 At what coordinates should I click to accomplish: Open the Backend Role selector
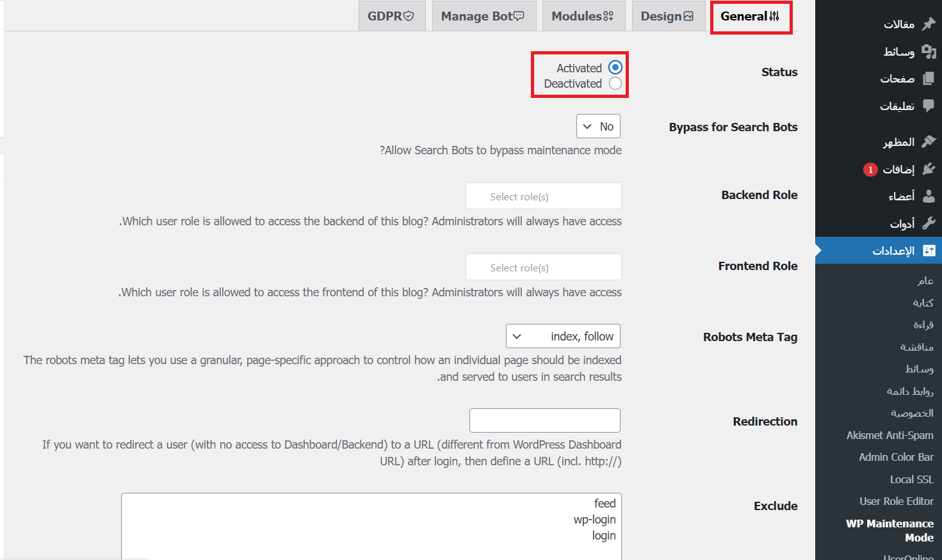[544, 196]
